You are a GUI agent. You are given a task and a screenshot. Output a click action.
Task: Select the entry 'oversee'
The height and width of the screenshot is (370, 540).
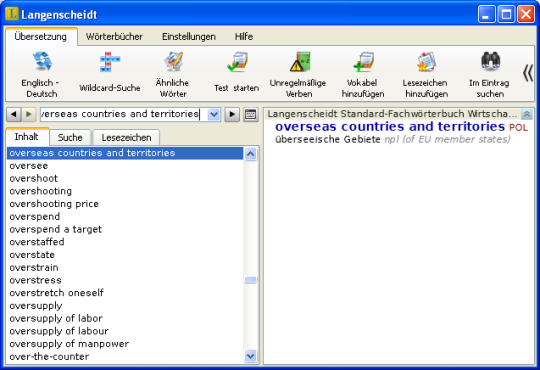coord(125,166)
